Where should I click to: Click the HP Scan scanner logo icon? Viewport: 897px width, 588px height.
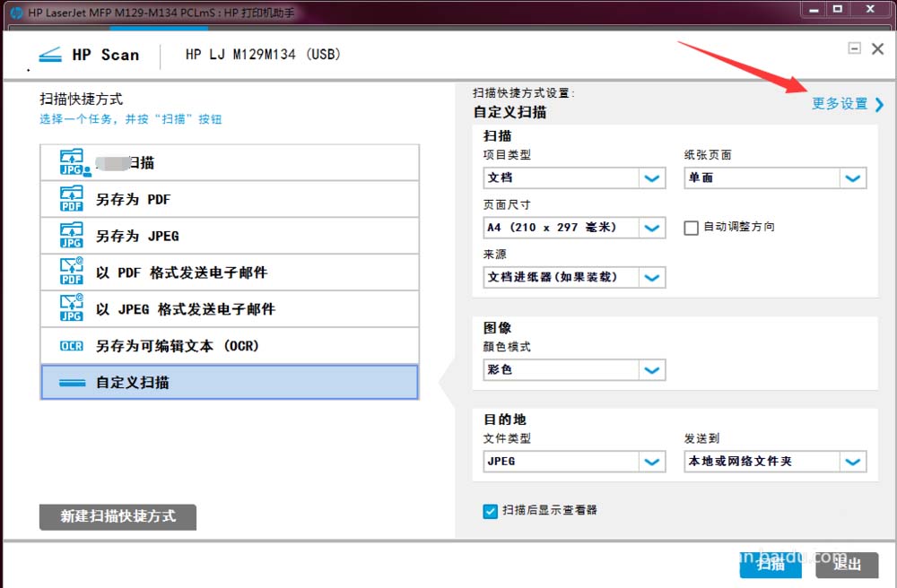[x=50, y=55]
